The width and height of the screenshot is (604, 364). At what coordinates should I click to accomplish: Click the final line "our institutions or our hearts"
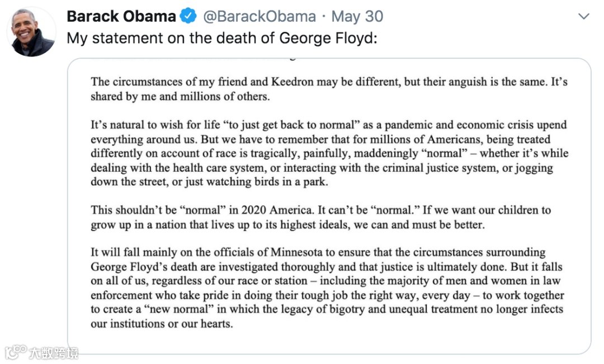161,324
